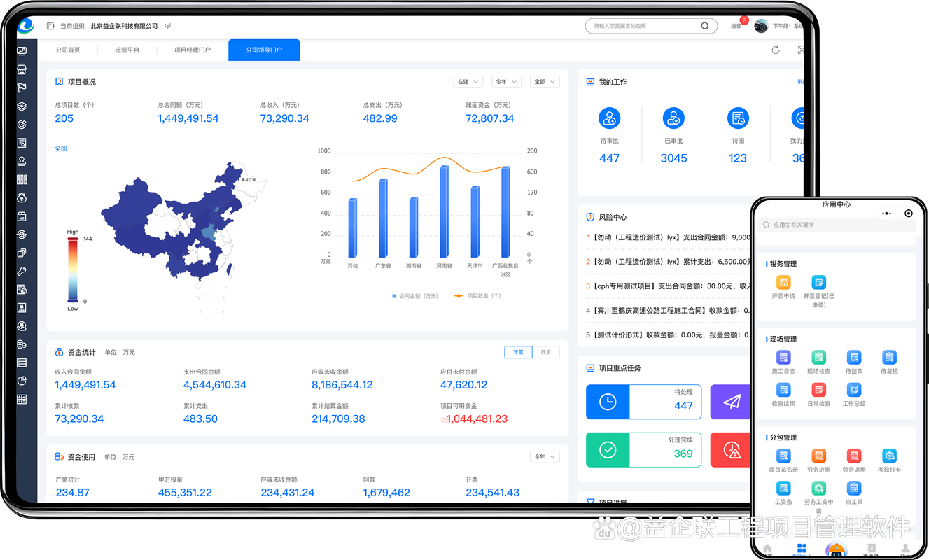Open the 消息 messages link

point(736,26)
